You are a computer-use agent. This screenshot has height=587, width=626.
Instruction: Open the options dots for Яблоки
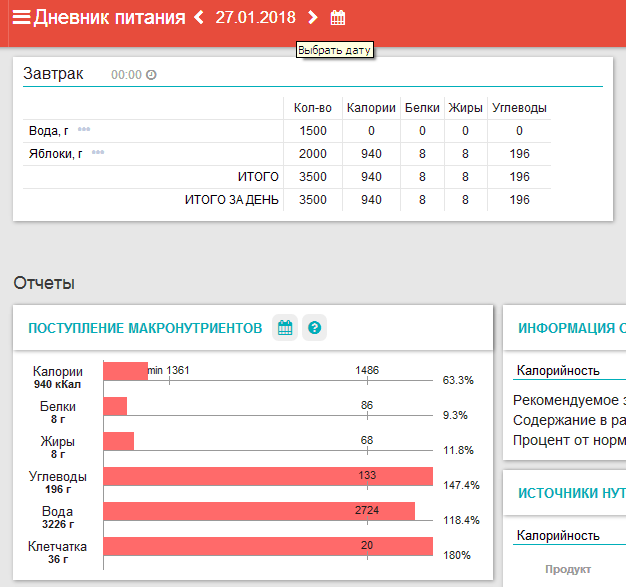(98, 153)
